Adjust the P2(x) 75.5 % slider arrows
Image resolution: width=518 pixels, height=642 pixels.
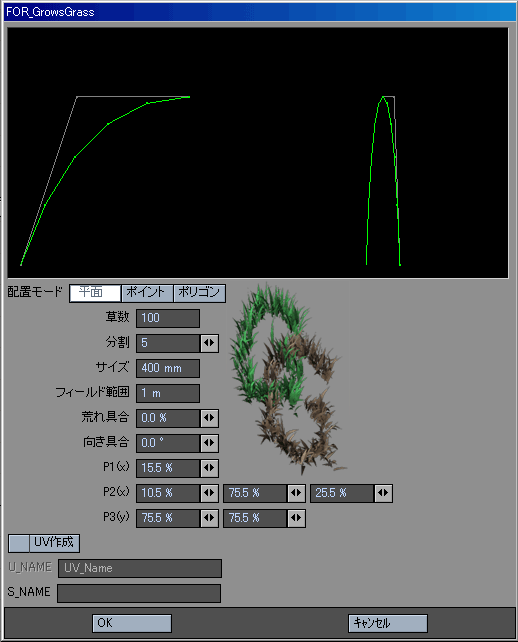[296, 493]
